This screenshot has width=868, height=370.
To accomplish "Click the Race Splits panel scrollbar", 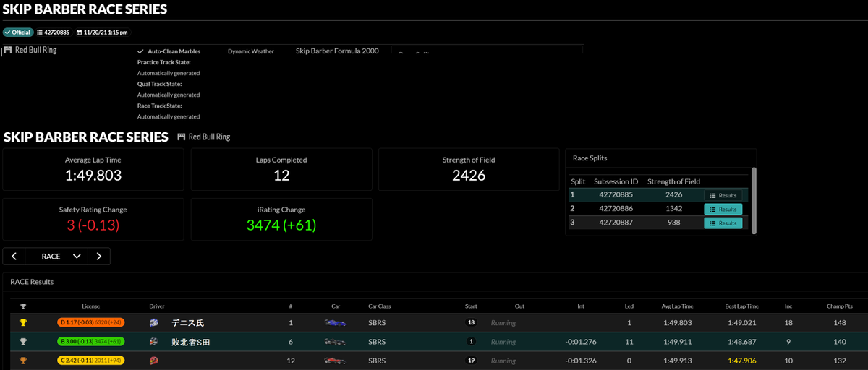I will (x=754, y=200).
